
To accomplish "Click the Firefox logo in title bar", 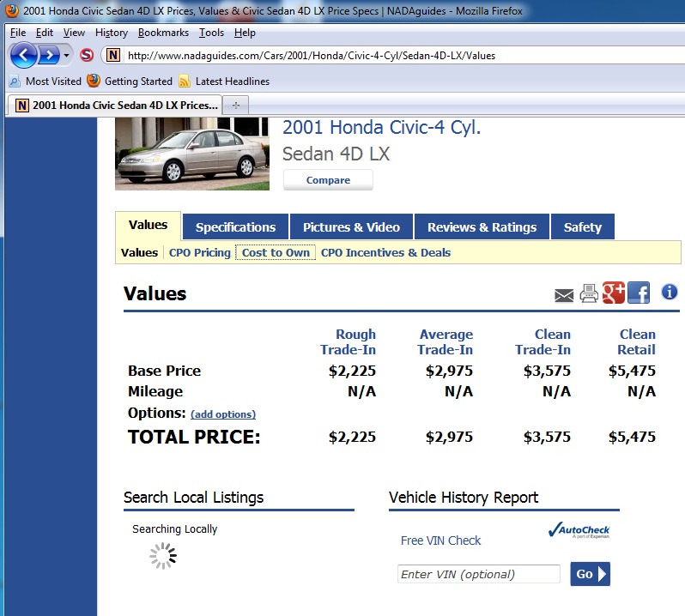I will [12, 10].
